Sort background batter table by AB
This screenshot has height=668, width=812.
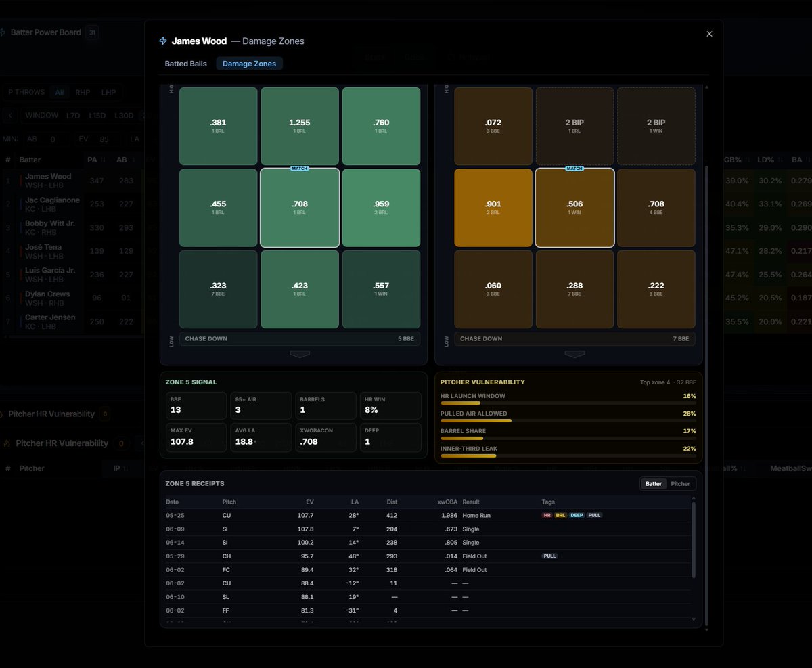(x=125, y=160)
